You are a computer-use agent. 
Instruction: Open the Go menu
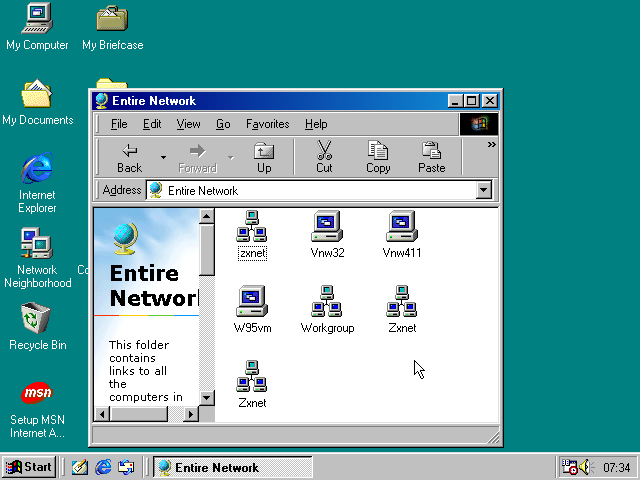[x=223, y=124]
